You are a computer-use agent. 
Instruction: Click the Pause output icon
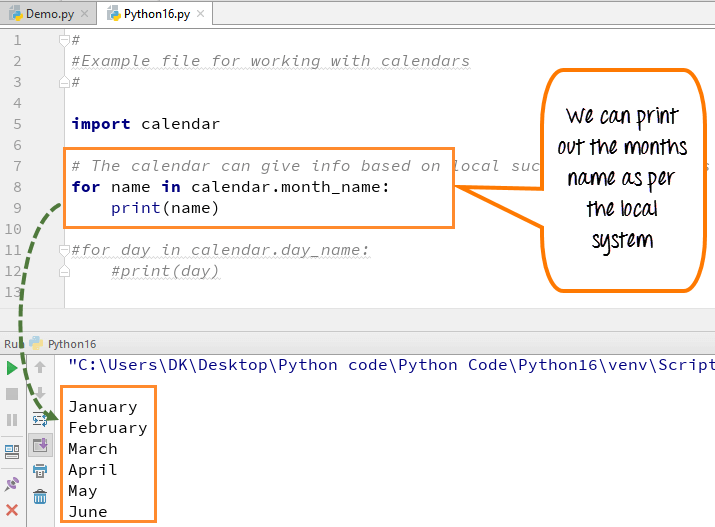click(12, 420)
